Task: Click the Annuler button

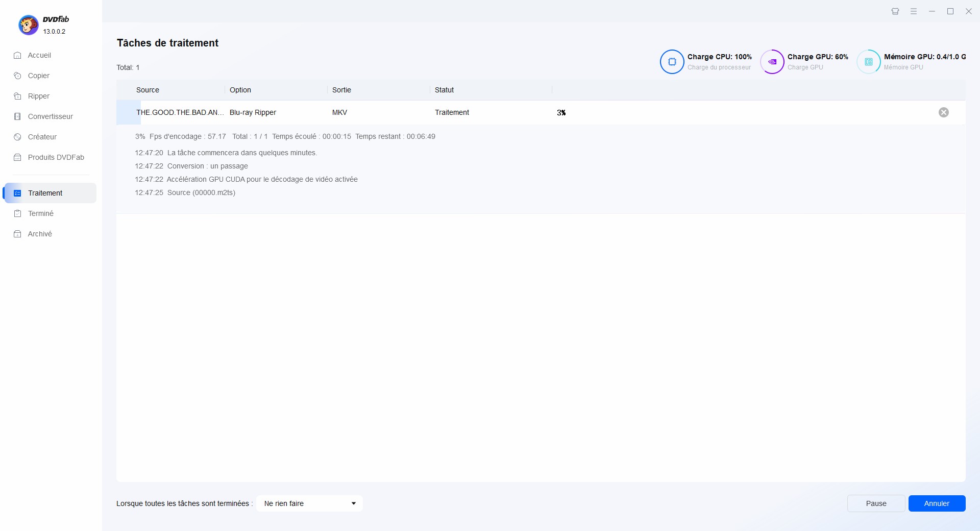Action: (x=937, y=503)
